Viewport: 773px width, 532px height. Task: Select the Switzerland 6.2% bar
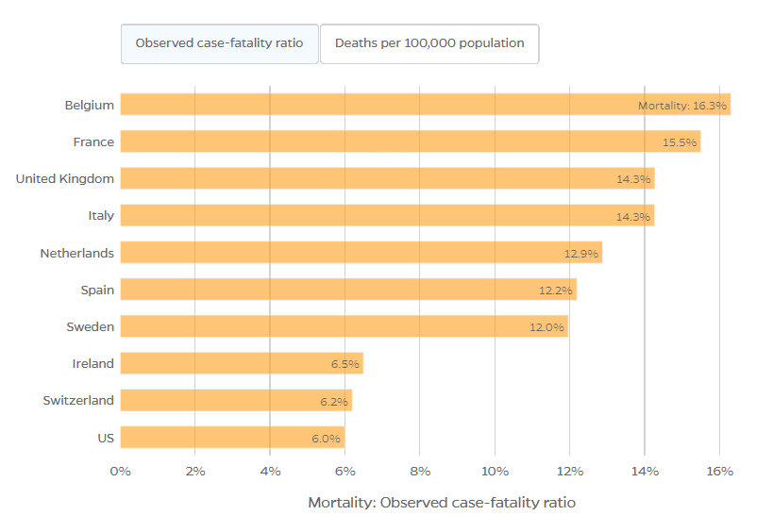(x=236, y=400)
